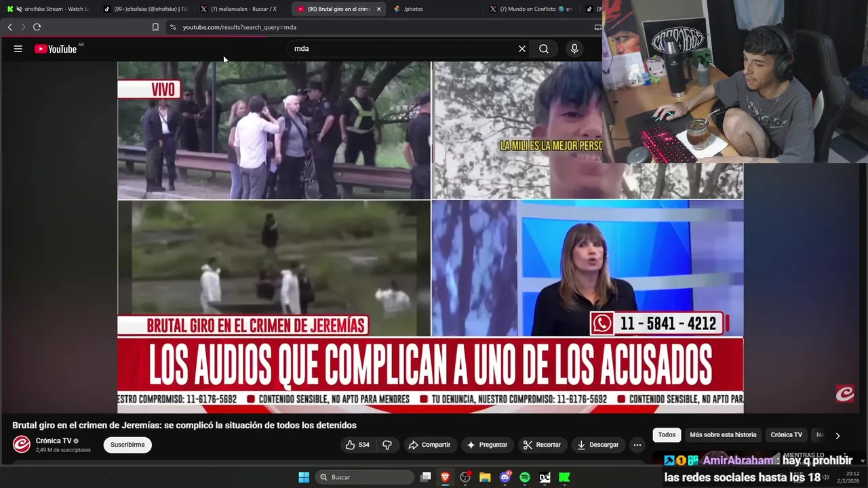Screen dimensions: 868x488
Task: Go back with the browser back arrow
Action: click(10, 27)
